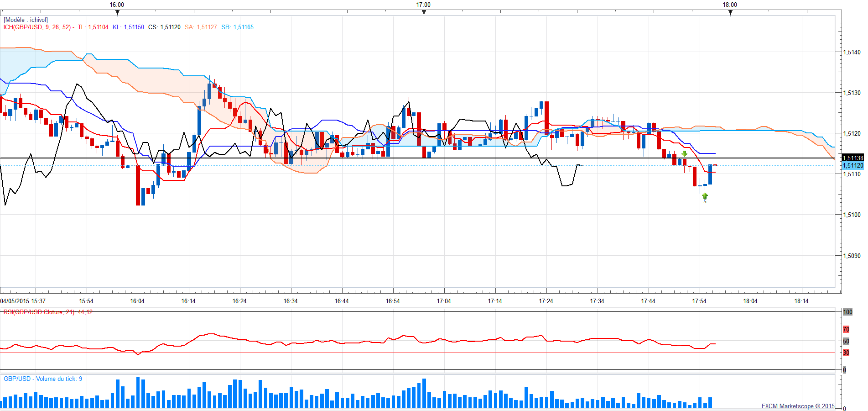This screenshot has width=868, height=411.
Task: Click the FXCM Marketscope copyright text
Action: (x=798, y=406)
